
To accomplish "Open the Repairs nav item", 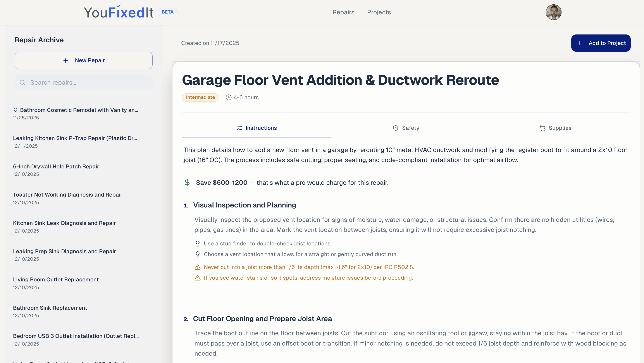I will coord(343,12).
